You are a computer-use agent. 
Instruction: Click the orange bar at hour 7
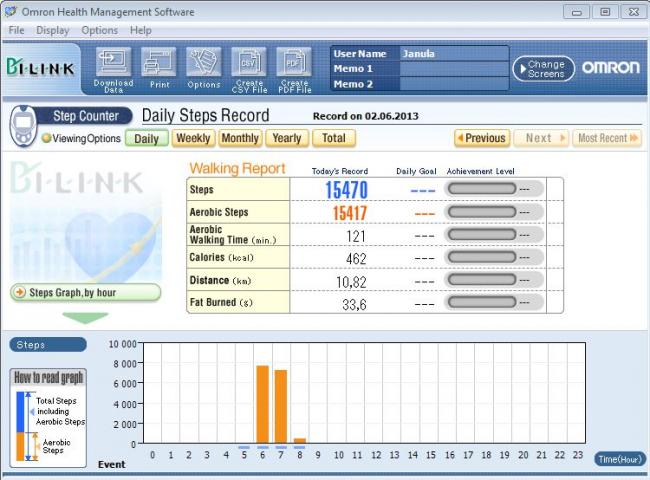pyautogui.click(x=281, y=407)
